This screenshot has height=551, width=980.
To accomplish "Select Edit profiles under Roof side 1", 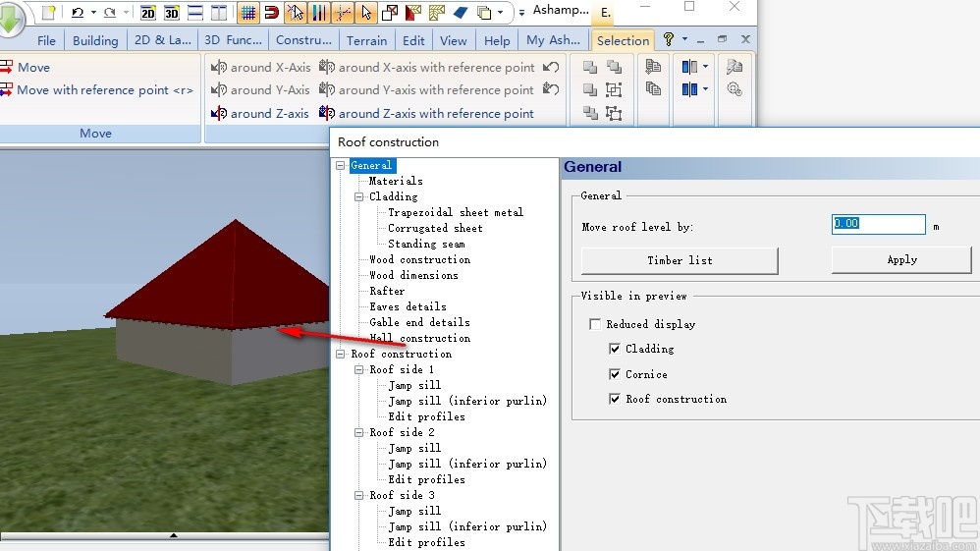I will pos(426,416).
